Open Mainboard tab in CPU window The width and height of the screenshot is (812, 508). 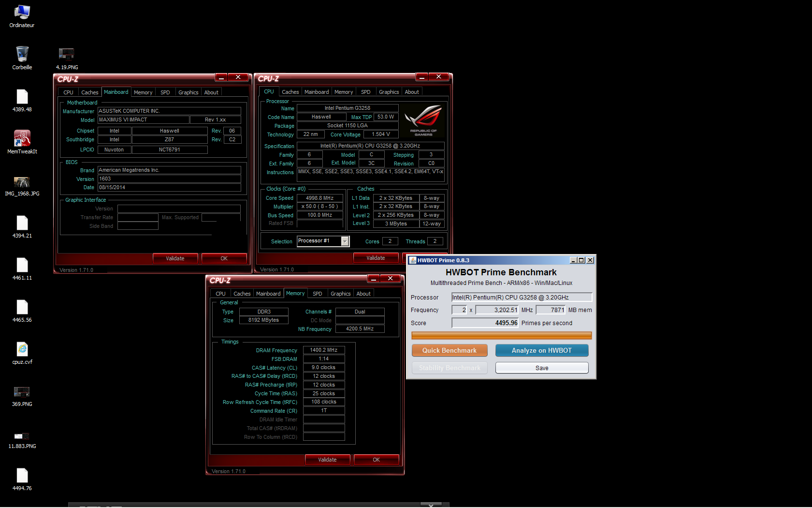[x=317, y=92]
